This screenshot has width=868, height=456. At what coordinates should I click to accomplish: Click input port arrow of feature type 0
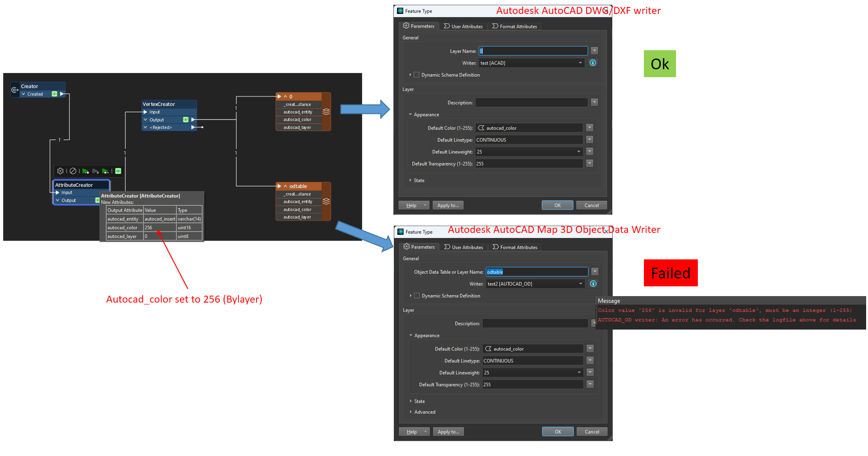pos(279,97)
